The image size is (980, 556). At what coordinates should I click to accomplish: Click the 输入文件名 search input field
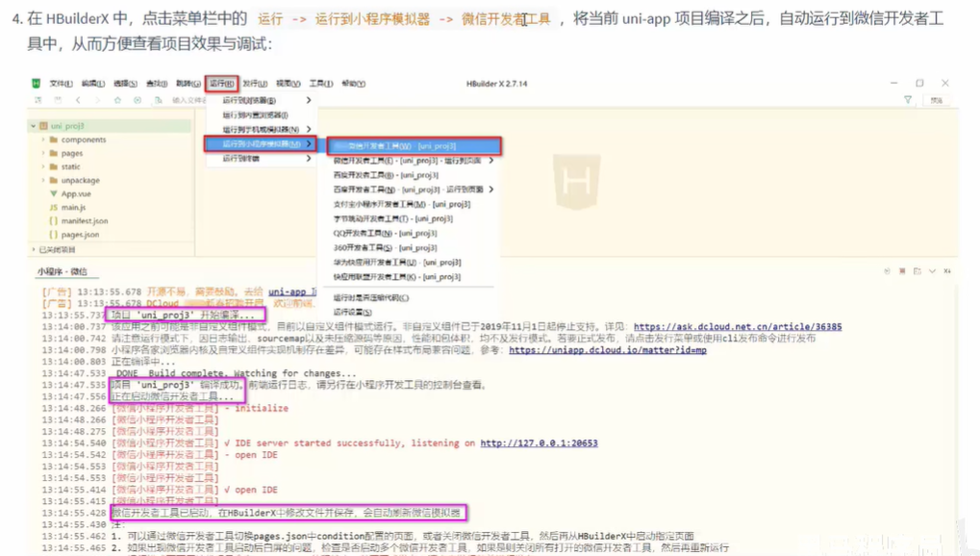[x=188, y=100]
